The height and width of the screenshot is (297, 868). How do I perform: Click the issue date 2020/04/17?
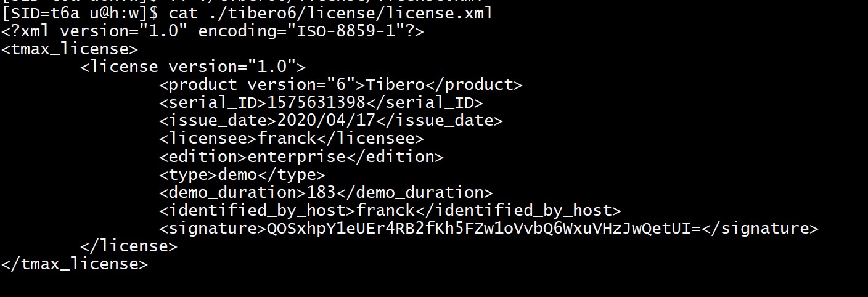[326, 121]
